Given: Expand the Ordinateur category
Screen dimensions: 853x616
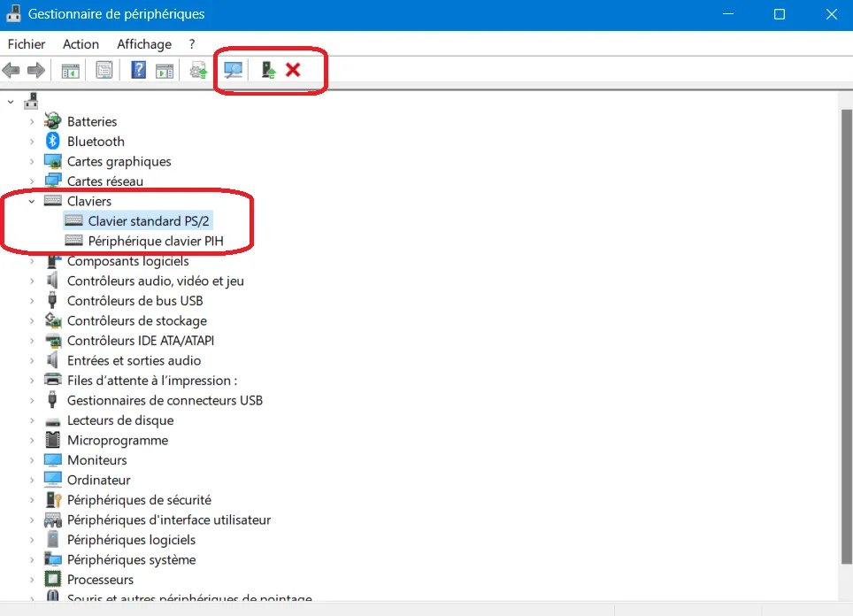Looking at the screenshot, I should (32, 480).
